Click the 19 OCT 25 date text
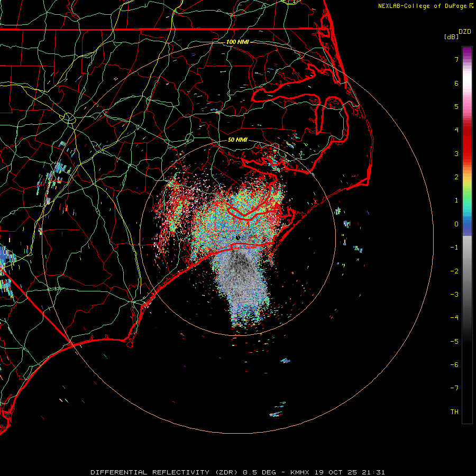 [x=335, y=472]
